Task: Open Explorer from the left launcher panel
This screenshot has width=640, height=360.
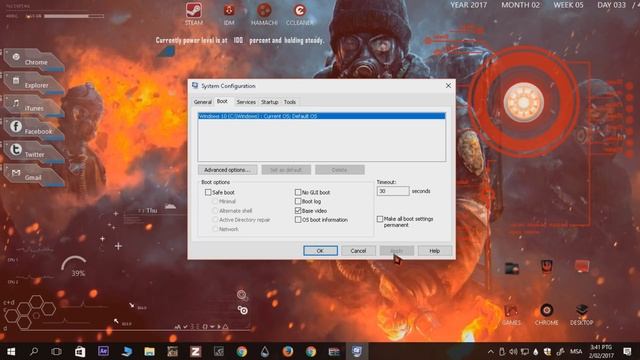Action: pos(33,84)
